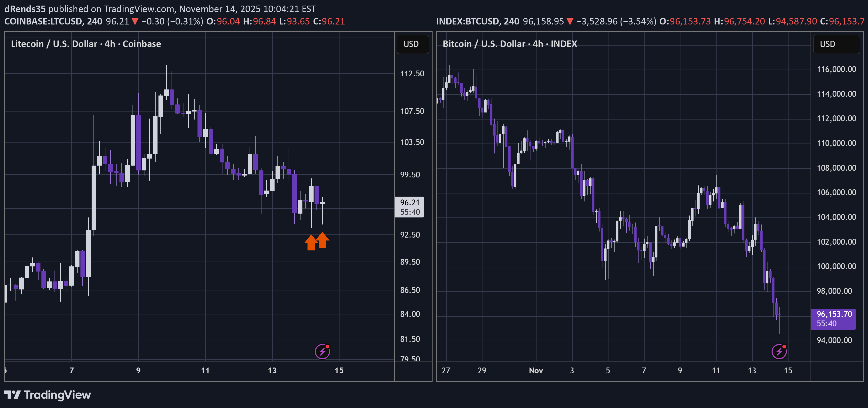This screenshot has height=408, width=868.
Task: Click the lightning icon on Bitcoin chart
Action: 779,352
